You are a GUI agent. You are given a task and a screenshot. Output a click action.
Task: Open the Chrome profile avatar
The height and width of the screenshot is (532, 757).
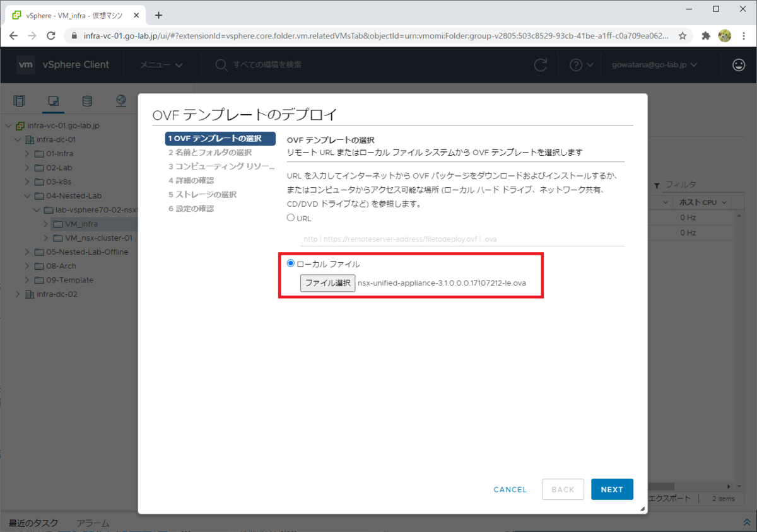[725, 36]
